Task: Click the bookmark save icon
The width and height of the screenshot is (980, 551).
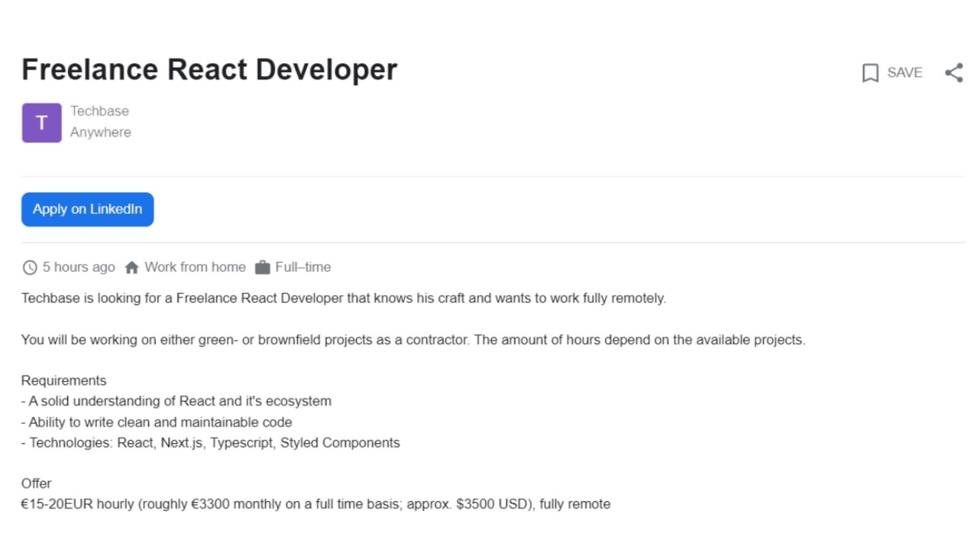Action: coord(870,73)
